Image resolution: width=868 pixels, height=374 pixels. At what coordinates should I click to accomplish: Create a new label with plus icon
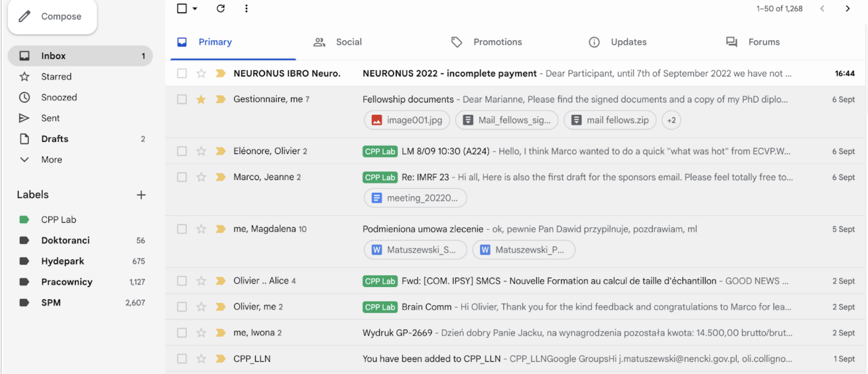[141, 195]
